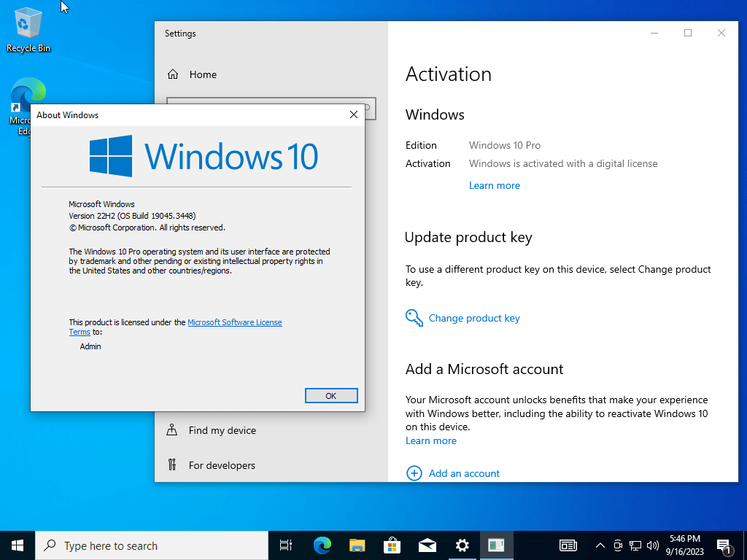Click the For developers tools icon
The height and width of the screenshot is (560, 747).
[172, 464]
